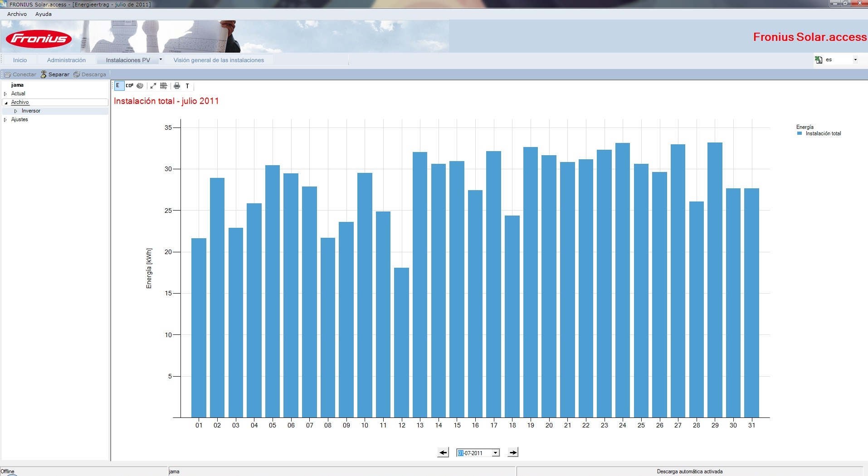Switch chart to CO2 savings view
The image size is (868, 476).
pyautogui.click(x=130, y=86)
